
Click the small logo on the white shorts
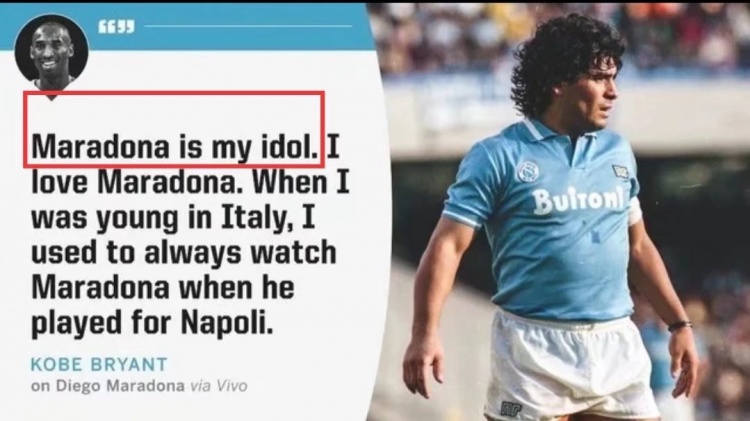pos(510,409)
